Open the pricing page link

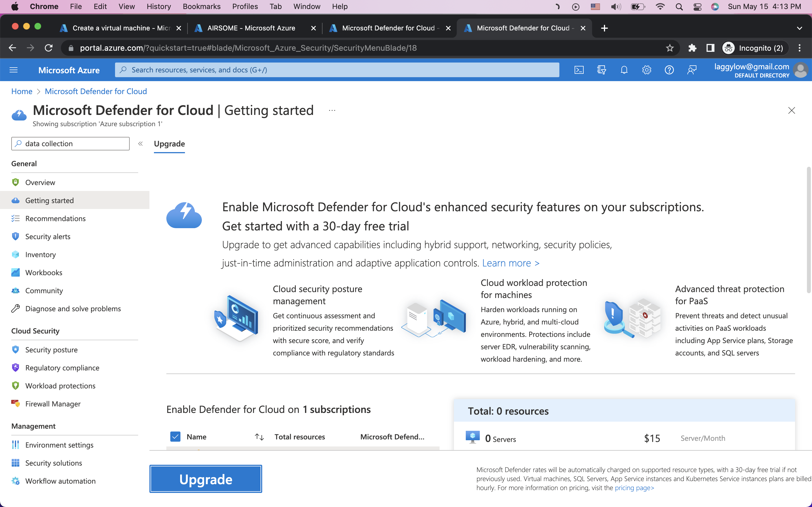[x=634, y=488]
